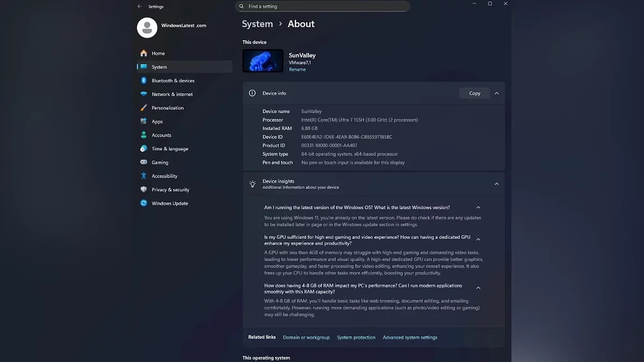Click the Bluetooth icon in sidebar
Screen dimensions: 644x362
pyautogui.click(x=143, y=80)
